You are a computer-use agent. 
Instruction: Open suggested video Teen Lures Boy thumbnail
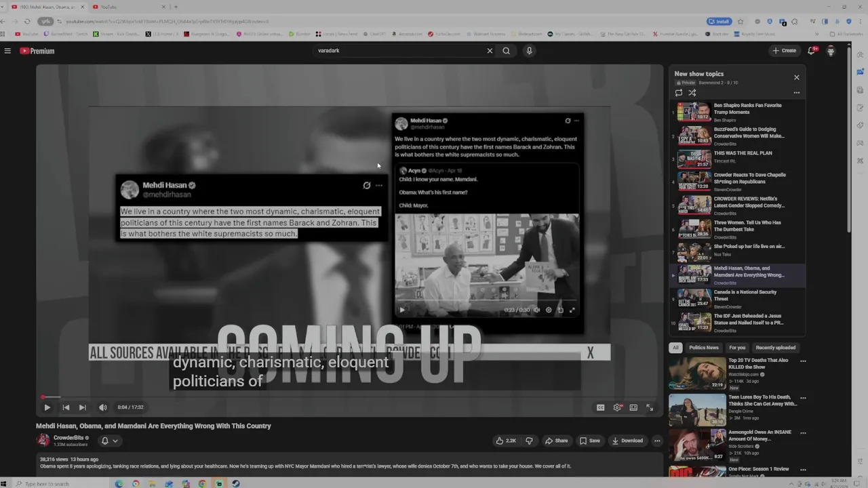click(697, 410)
